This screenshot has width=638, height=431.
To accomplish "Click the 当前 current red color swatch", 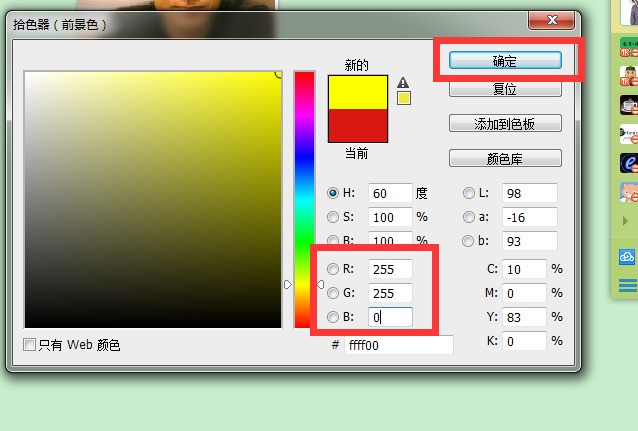I will [x=358, y=126].
